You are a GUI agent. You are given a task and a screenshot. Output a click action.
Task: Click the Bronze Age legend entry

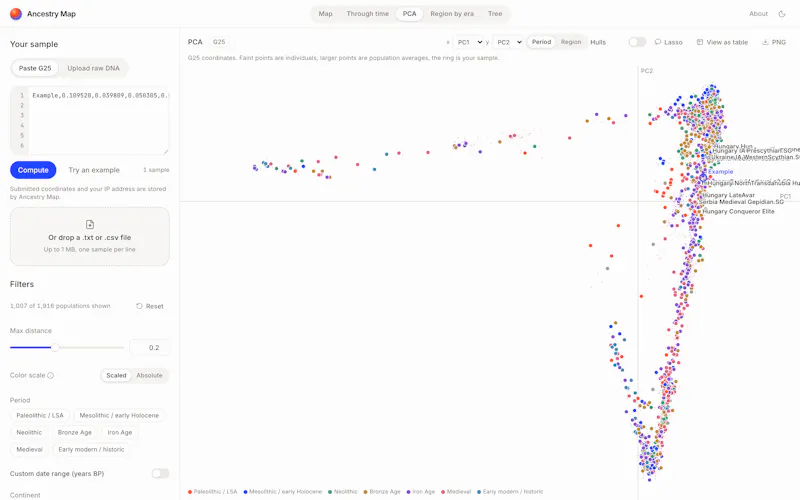382,492
